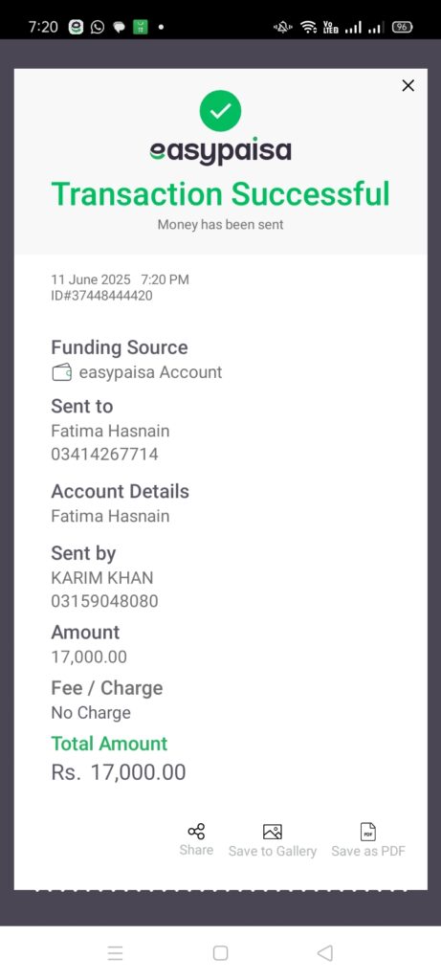Tap the battery indicator in status bar
The width and height of the screenshot is (441, 980).
point(402,27)
